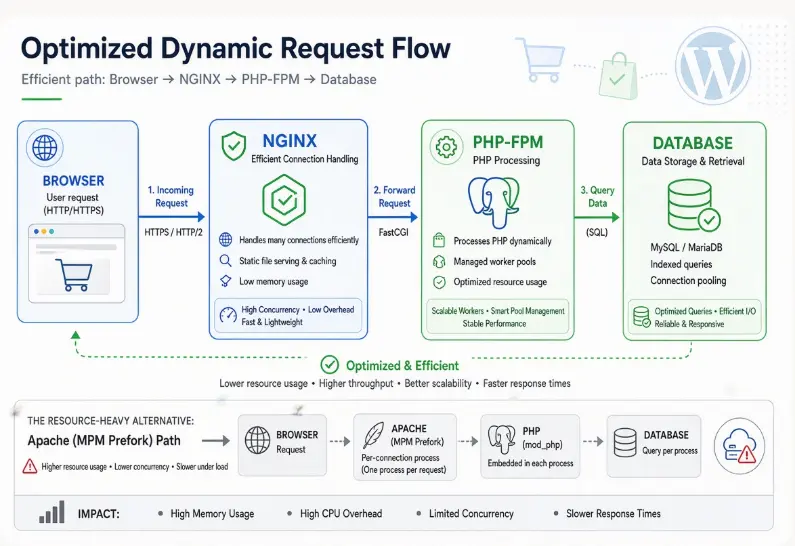Viewport: 795px width, 546px height.
Task: Click the 'HTTPS / HTTP/2' label
Action: pos(173,232)
